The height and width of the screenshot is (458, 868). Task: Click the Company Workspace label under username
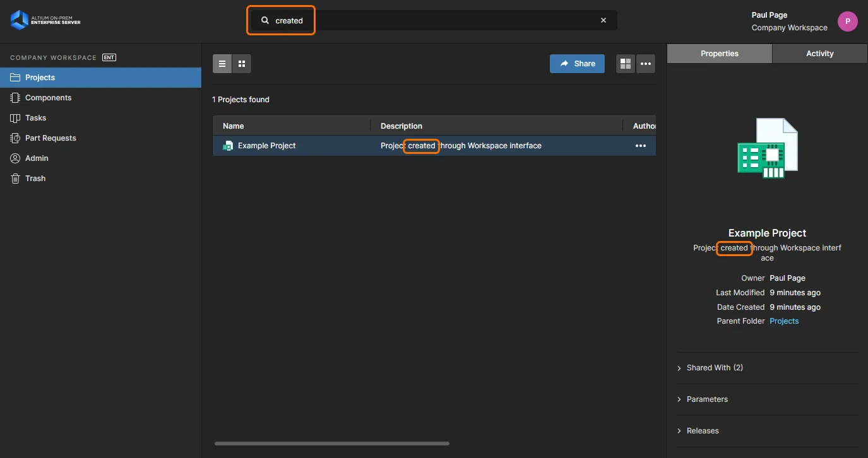[789, 28]
